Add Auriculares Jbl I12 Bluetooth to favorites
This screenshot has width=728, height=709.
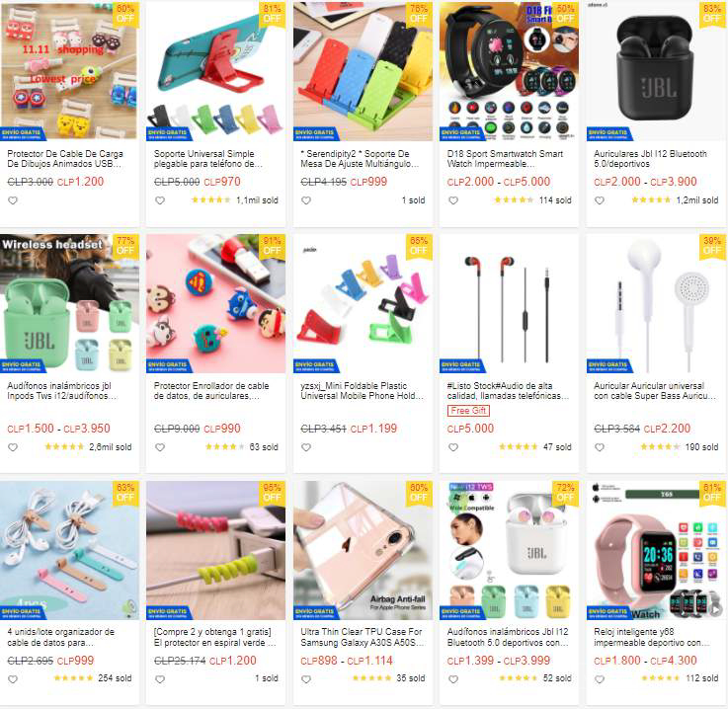coord(600,200)
